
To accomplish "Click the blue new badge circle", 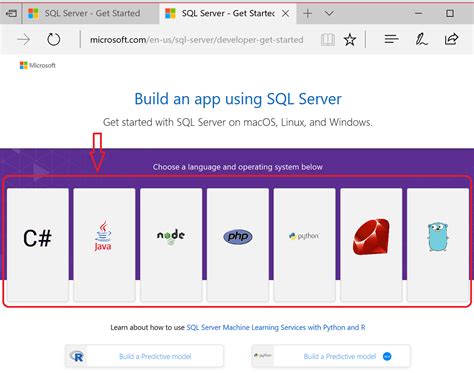I will (x=387, y=356).
